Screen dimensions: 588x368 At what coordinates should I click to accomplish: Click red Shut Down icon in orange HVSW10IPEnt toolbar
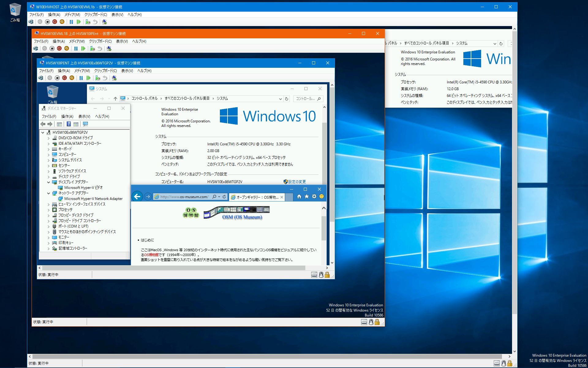tap(59, 48)
